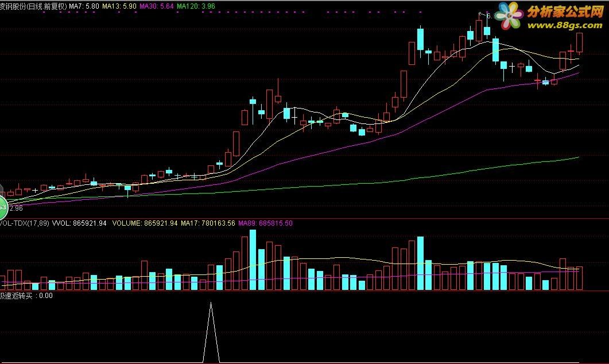609x364 pixels.
Task: Click the MA17: 780163.56 volume label
Action: point(208,223)
